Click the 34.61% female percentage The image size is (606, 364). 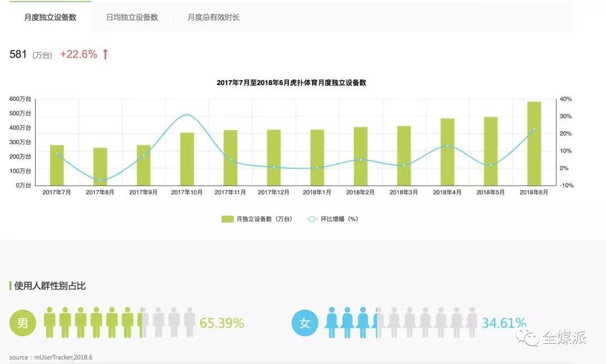click(504, 323)
